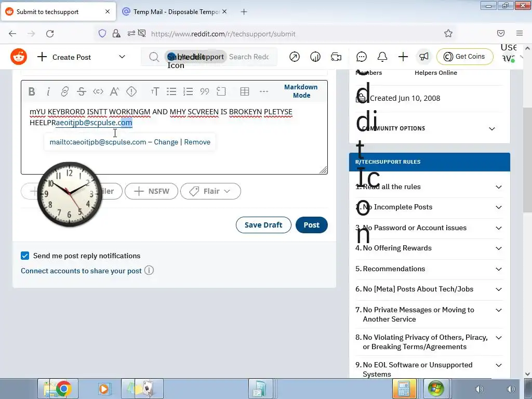532x399 pixels.
Task: Mark text as spoiler with the exclamation icon
Action: tap(131, 91)
